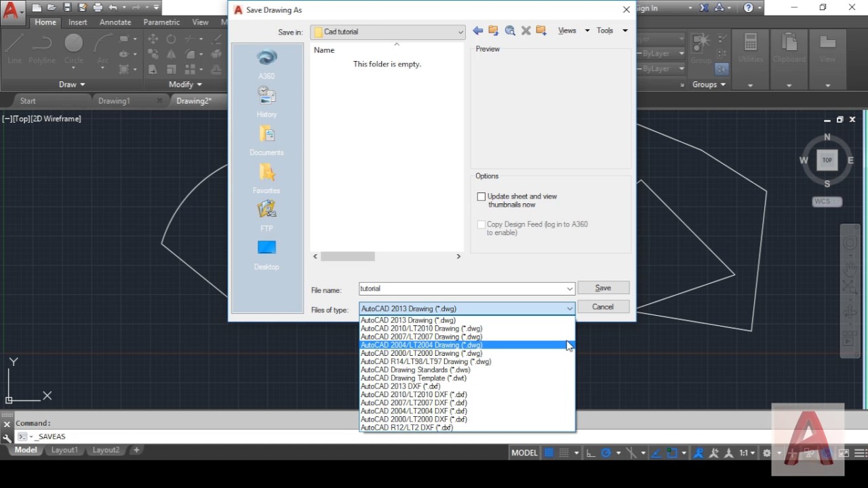Toggle annotation visibility icon in status bar
Screen dimensions: 868x488
click(x=698, y=453)
